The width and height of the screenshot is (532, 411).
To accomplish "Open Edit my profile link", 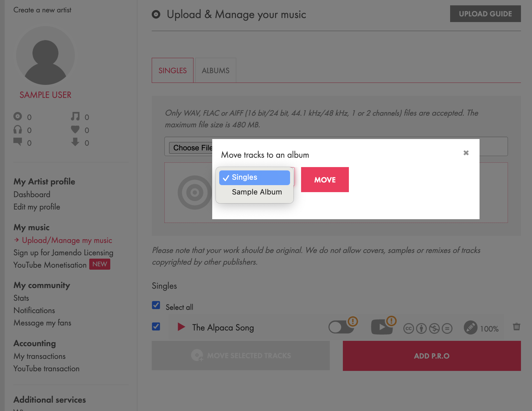I will click(x=37, y=207).
